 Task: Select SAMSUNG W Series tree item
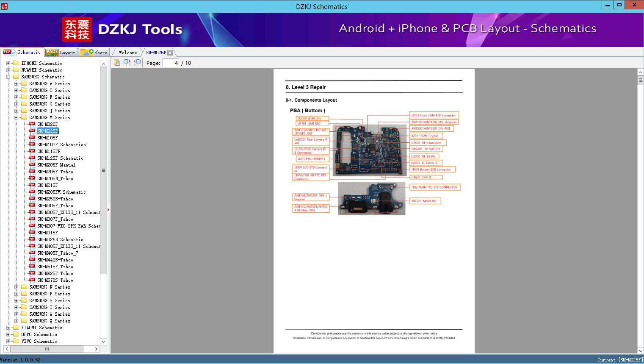point(50,314)
